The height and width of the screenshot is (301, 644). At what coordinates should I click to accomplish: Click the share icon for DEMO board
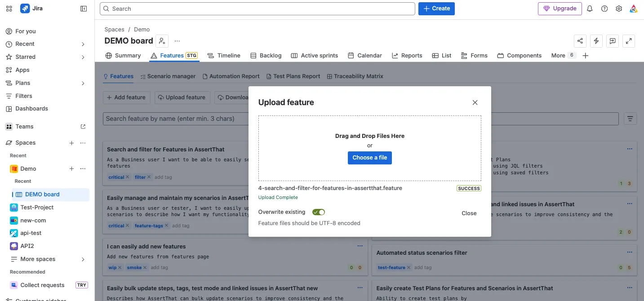click(580, 41)
